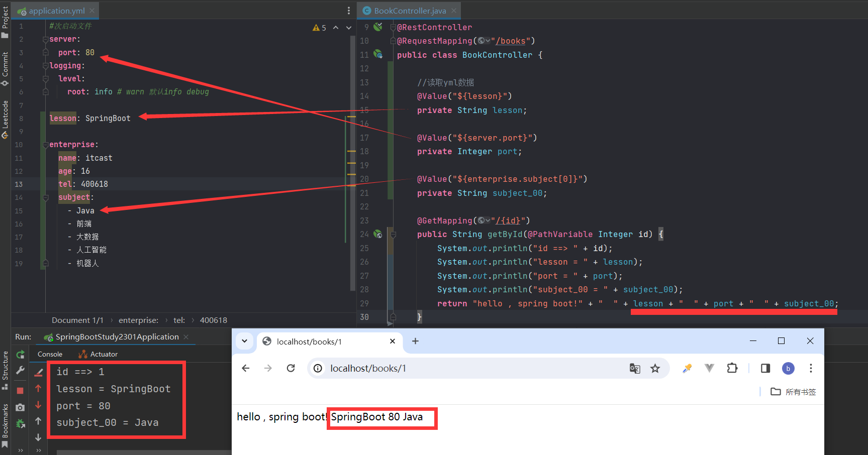Image resolution: width=868 pixels, height=455 pixels.
Task: Jump to previous highlighted problem arrow
Action: point(336,28)
